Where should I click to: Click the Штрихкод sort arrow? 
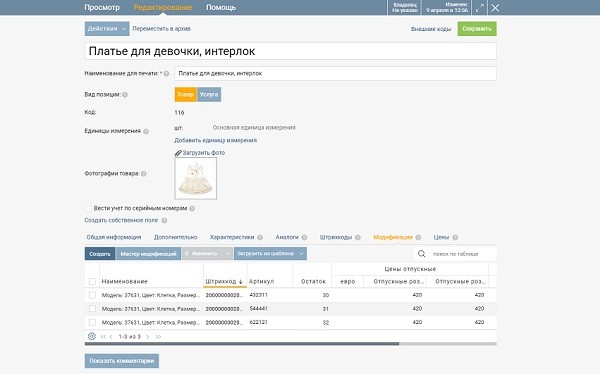pyautogui.click(x=241, y=282)
